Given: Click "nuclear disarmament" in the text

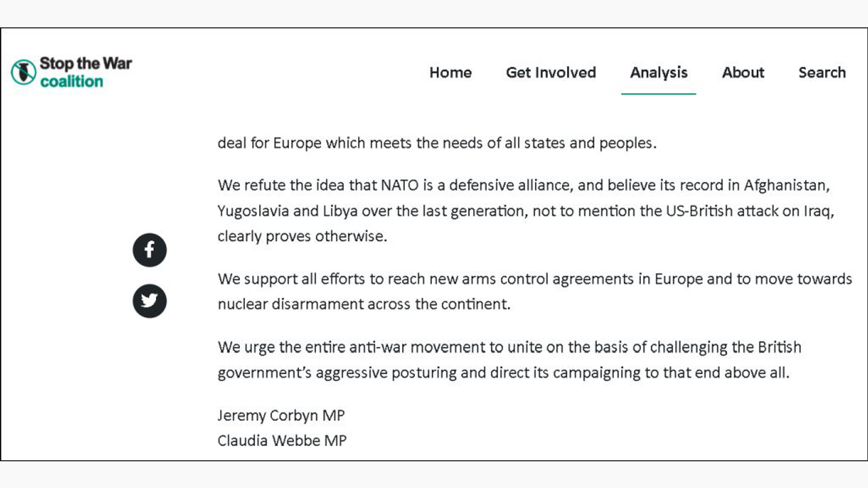Looking at the screenshot, I should [x=290, y=304].
